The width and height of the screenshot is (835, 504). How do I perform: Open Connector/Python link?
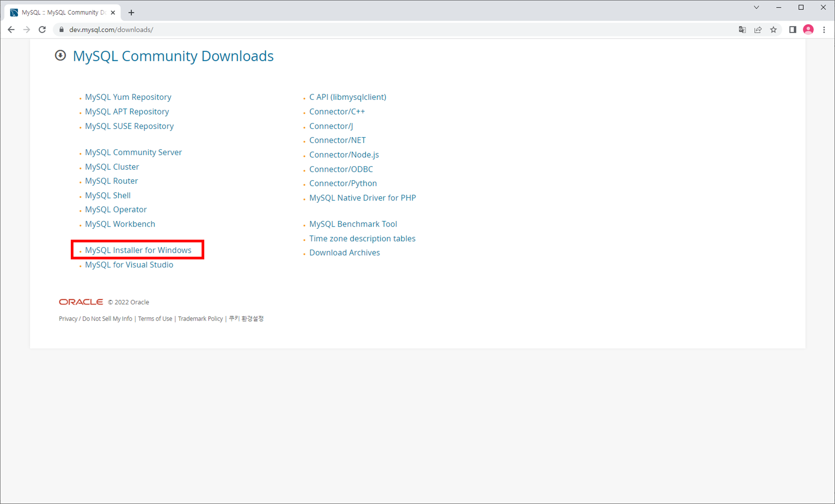tap(343, 183)
